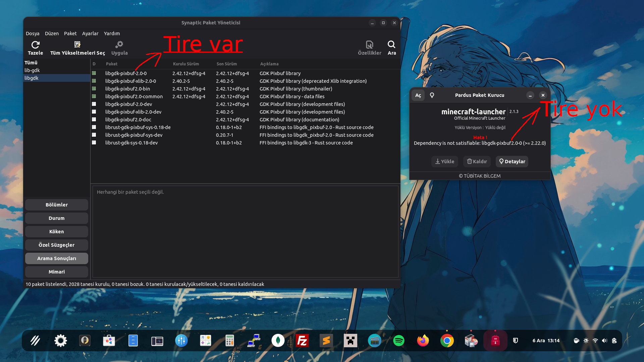Open the Ara search tool

tap(391, 45)
